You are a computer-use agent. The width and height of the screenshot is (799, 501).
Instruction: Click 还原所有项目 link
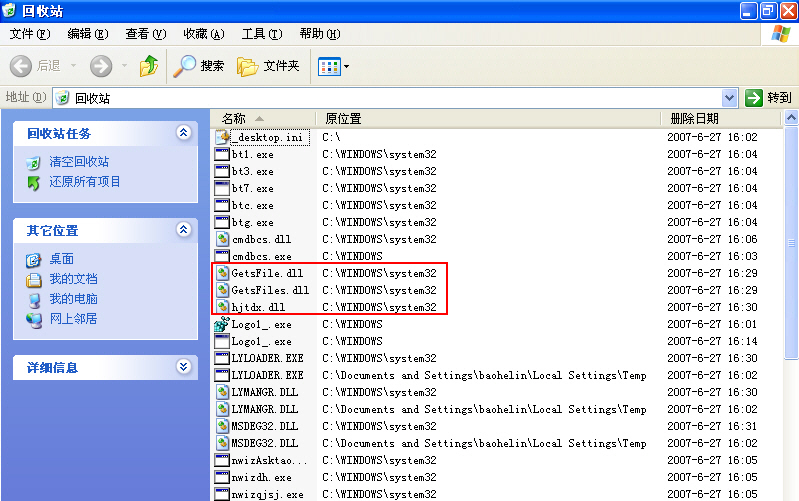tap(85, 182)
